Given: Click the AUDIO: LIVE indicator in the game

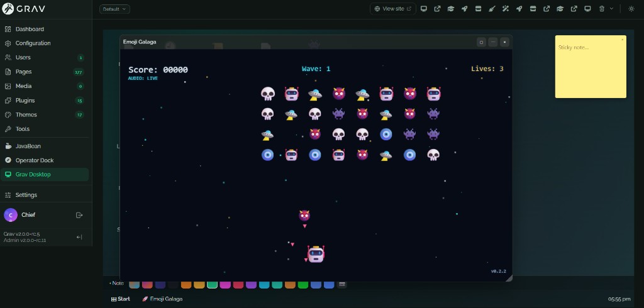Looking at the screenshot, I should click(x=143, y=79).
